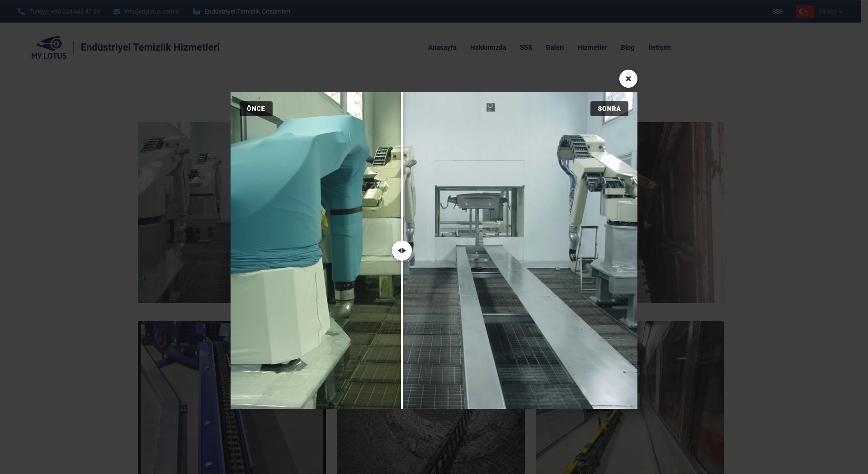The width and height of the screenshot is (868, 474).
Task: Click the Turkish flag icon
Action: coord(805,12)
